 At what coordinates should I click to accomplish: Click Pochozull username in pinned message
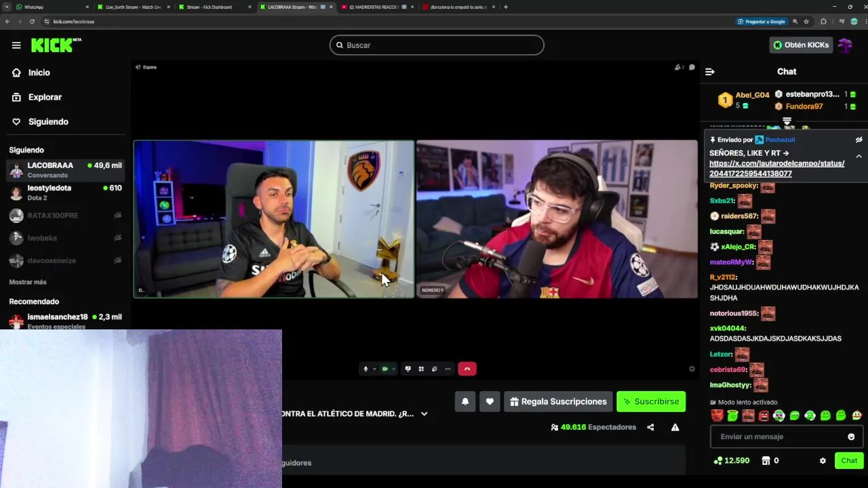tap(780, 140)
